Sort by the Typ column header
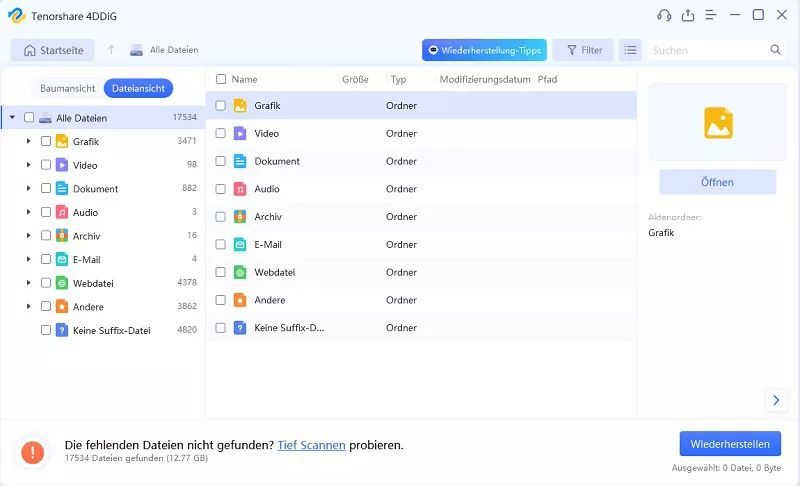The height and width of the screenshot is (486, 800). tap(398, 79)
